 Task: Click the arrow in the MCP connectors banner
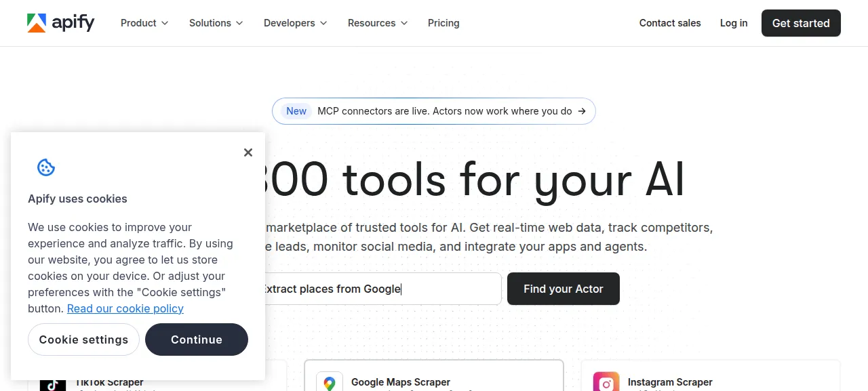[582, 111]
